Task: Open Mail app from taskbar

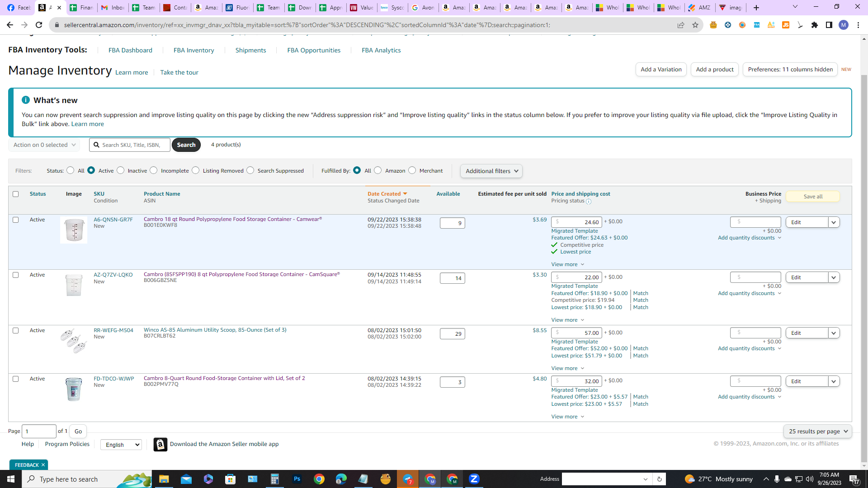Action: pos(186,479)
